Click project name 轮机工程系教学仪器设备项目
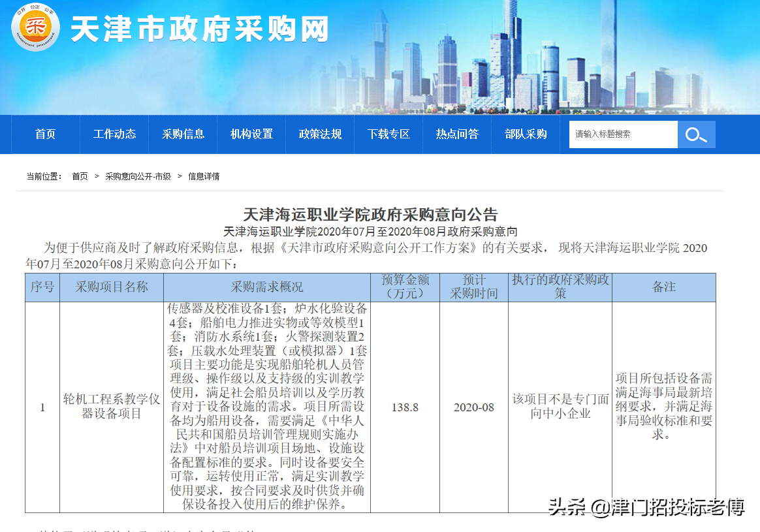Screen dimensions: 760x532 pos(111,407)
